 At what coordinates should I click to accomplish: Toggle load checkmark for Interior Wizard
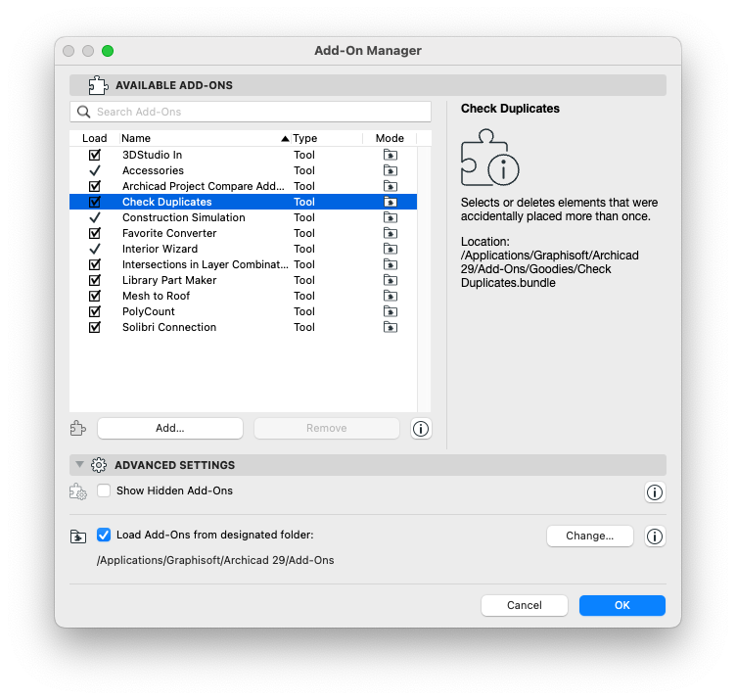(95, 249)
